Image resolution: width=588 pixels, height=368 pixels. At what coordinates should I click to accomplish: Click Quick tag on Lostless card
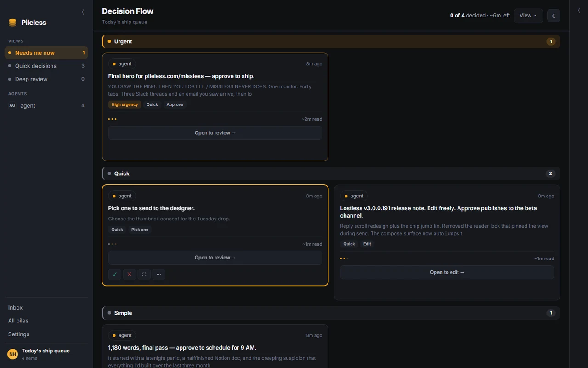click(x=349, y=244)
